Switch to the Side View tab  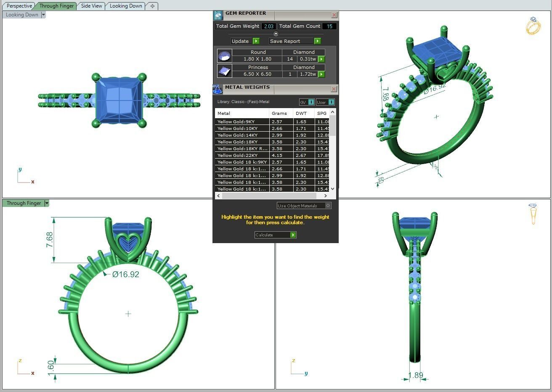pyautogui.click(x=91, y=6)
